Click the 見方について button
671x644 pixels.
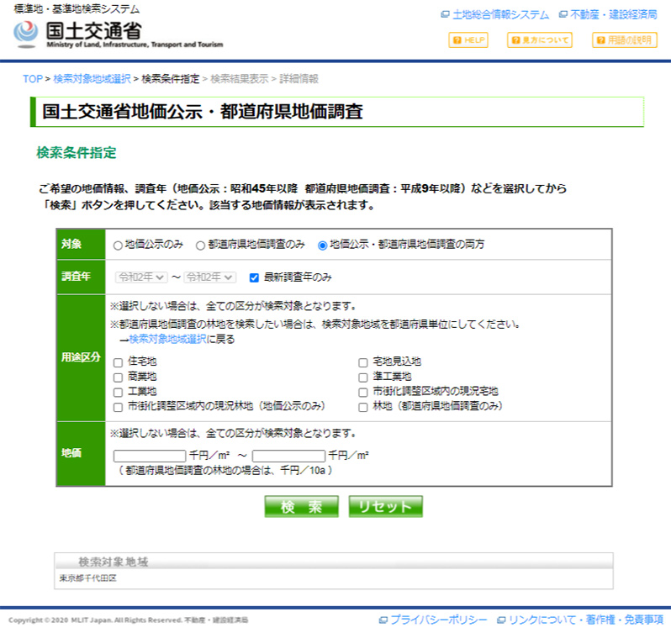539,40
